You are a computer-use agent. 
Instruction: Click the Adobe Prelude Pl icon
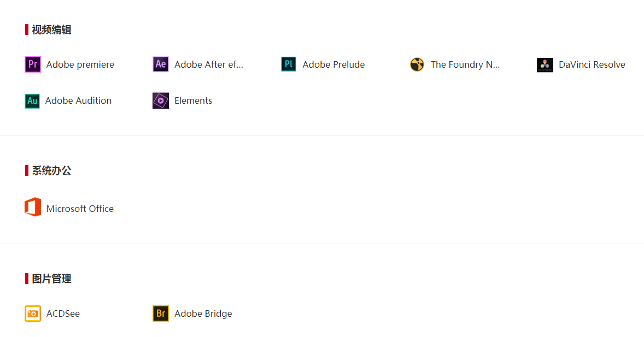tap(289, 64)
